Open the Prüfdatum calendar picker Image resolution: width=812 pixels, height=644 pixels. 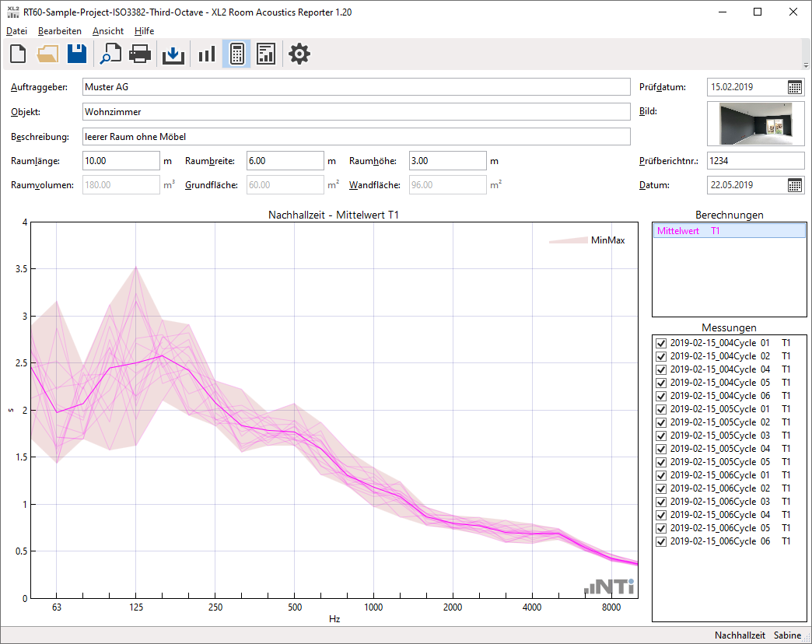coord(795,87)
